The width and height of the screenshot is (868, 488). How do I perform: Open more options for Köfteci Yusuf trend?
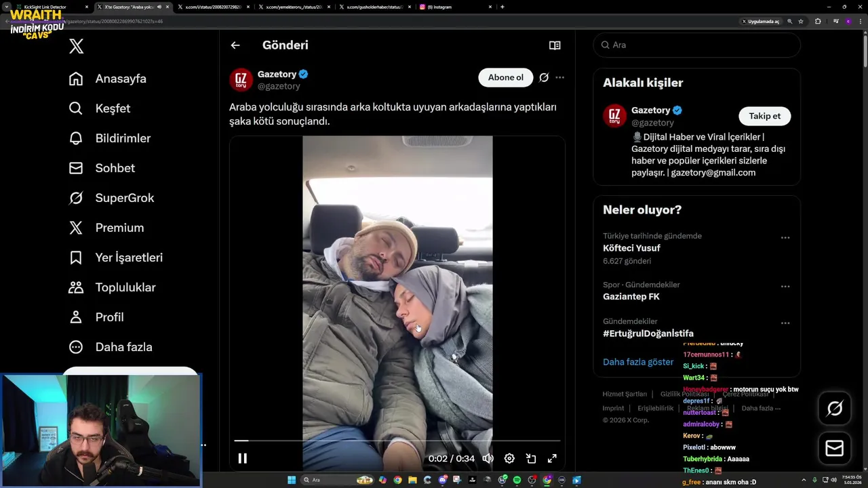coord(785,238)
